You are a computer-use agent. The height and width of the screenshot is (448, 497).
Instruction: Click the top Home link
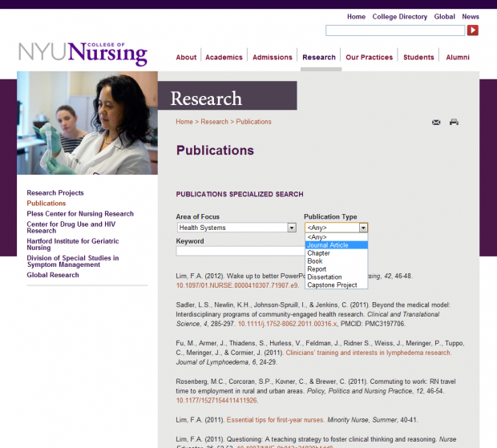(356, 17)
